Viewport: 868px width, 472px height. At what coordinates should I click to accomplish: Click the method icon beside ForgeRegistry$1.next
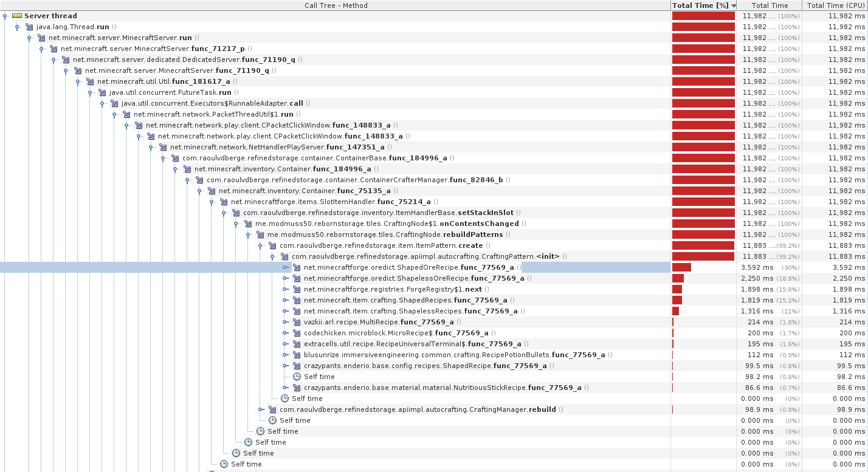tap(297, 289)
